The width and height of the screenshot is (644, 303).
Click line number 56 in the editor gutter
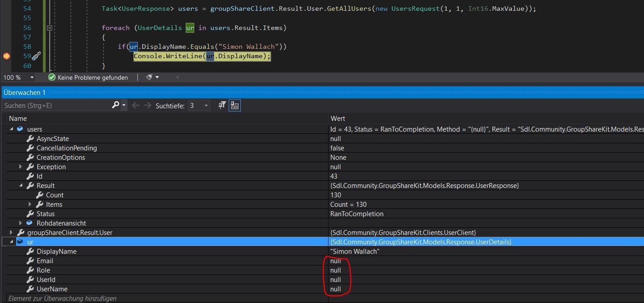[27, 28]
